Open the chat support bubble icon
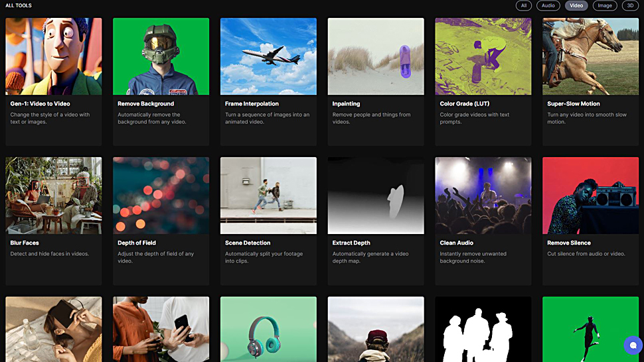This screenshot has height=362, width=644. (633, 345)
